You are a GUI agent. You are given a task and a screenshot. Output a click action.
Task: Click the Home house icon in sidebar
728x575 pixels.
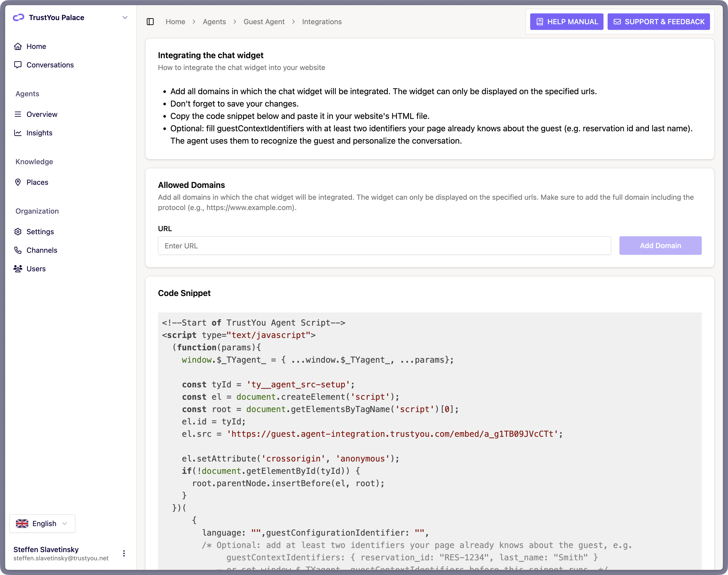pos(18,46)
